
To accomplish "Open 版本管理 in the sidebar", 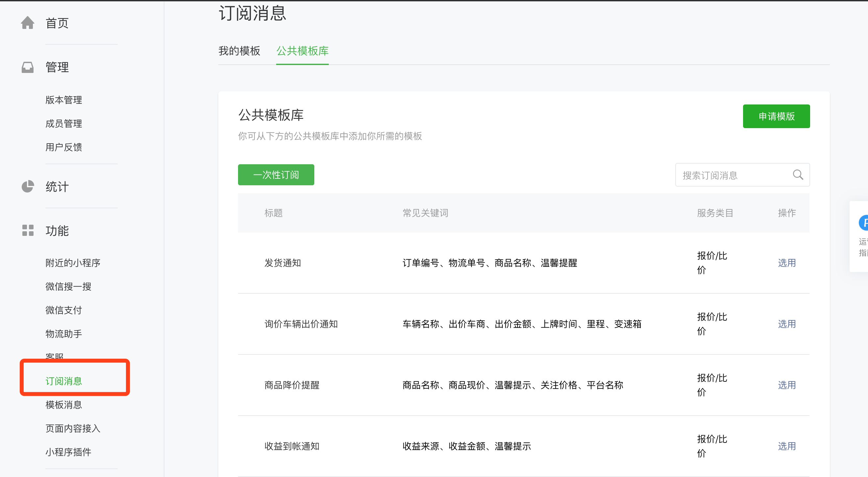I will 64,100.
